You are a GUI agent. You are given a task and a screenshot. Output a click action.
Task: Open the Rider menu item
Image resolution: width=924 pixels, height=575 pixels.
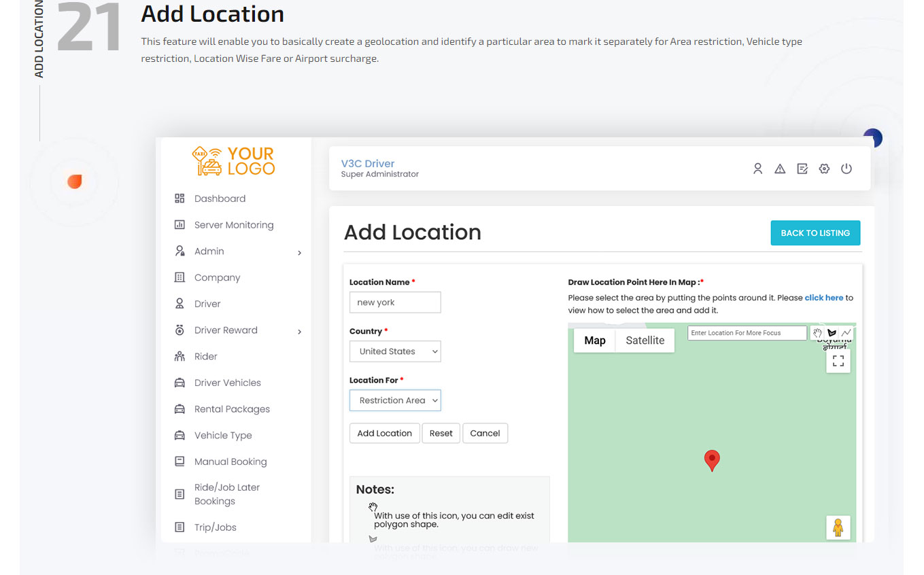point(206,356)
